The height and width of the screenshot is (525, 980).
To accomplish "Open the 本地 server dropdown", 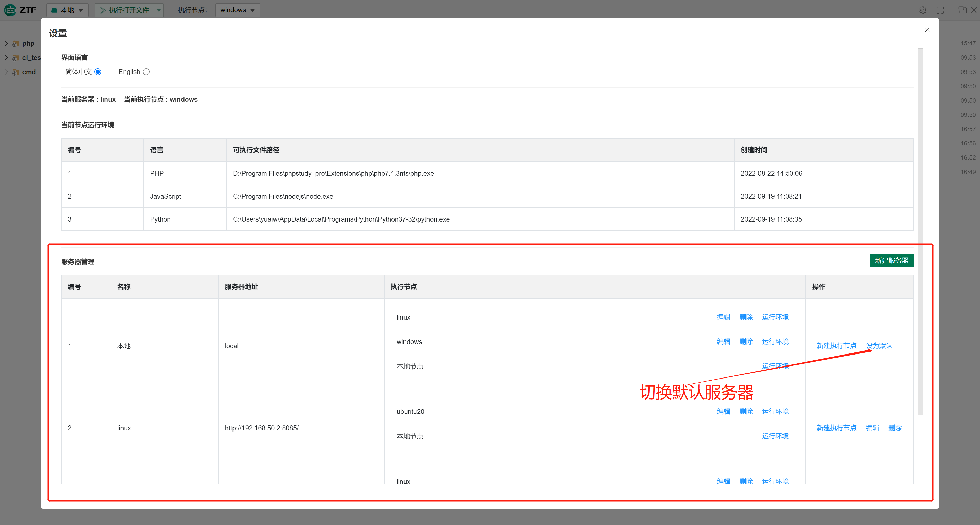I will [67, 10].
